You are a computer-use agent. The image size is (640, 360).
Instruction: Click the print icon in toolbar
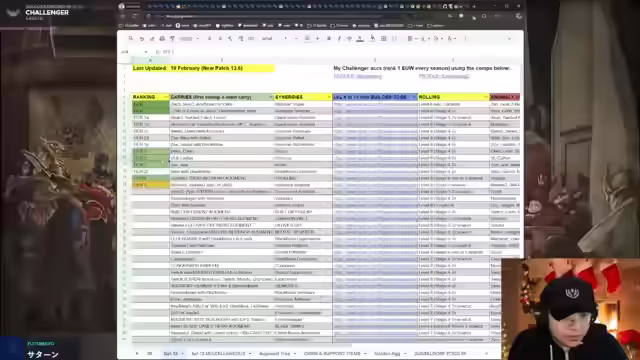click(x=162, y=38)
